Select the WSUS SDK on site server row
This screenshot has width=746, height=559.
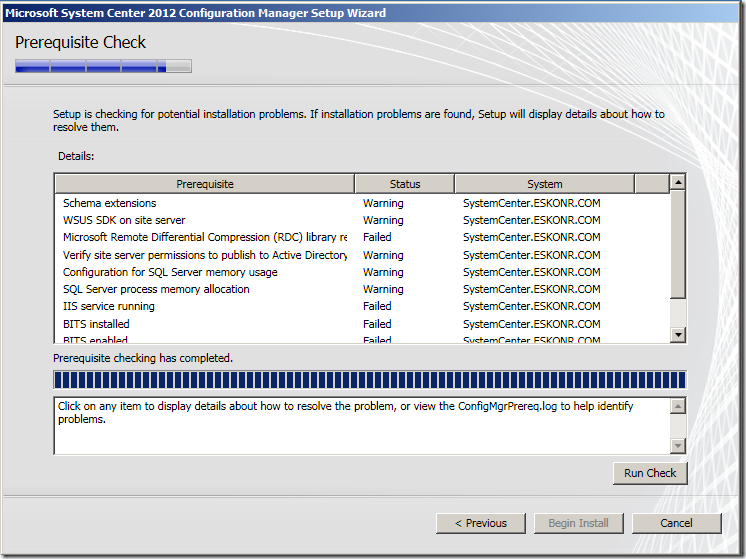pos(124,220)
